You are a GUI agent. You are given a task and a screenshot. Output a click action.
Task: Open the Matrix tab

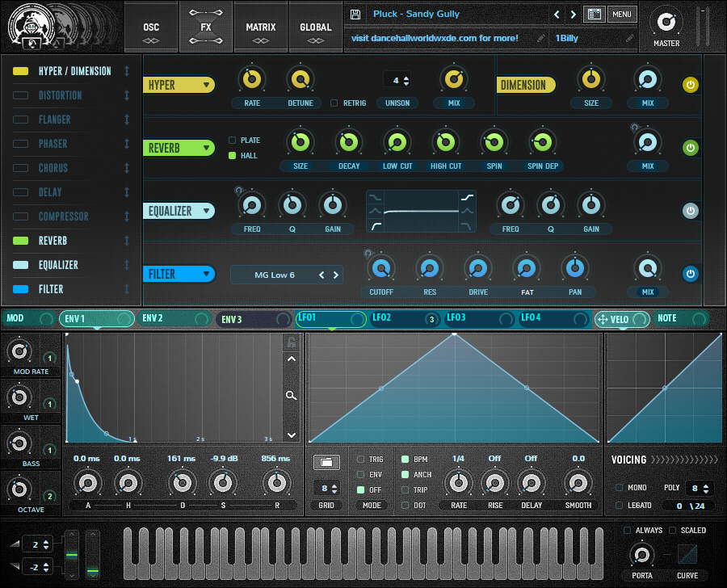261,27
